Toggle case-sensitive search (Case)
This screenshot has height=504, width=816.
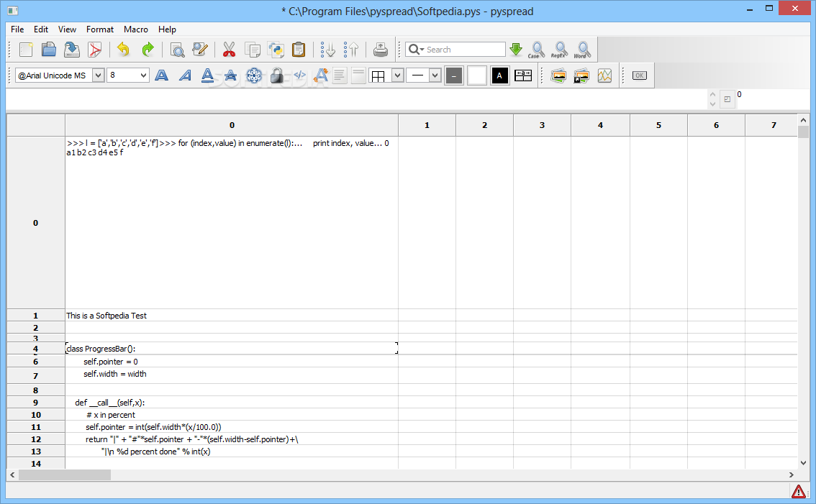tap(536, 50)
